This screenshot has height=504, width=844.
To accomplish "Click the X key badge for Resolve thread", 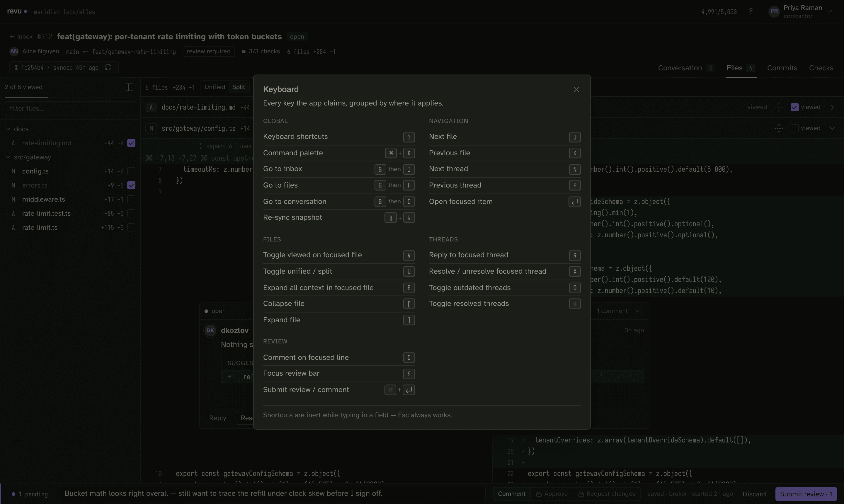I will pos(575,271).
